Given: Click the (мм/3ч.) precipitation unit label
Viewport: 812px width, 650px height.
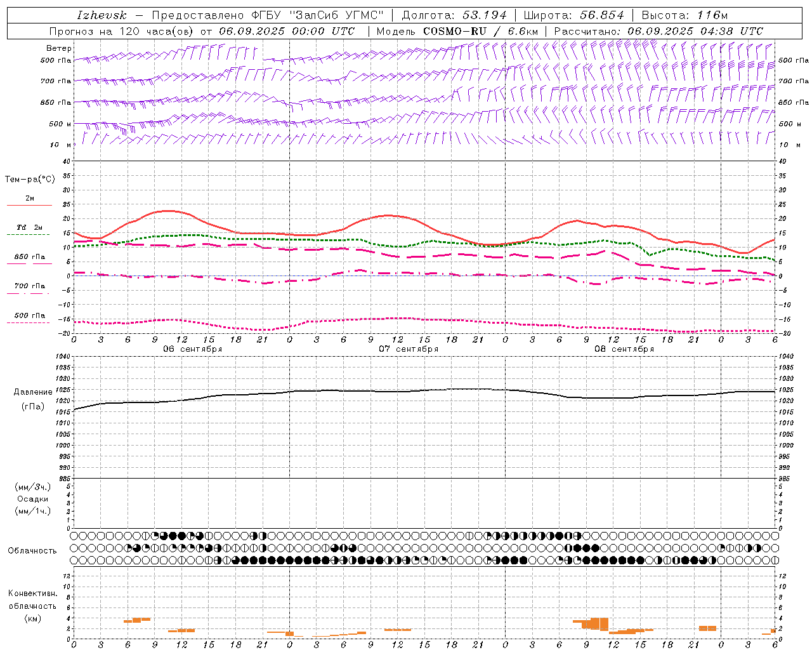Looking at the screenshot, I should click(33, 487).
